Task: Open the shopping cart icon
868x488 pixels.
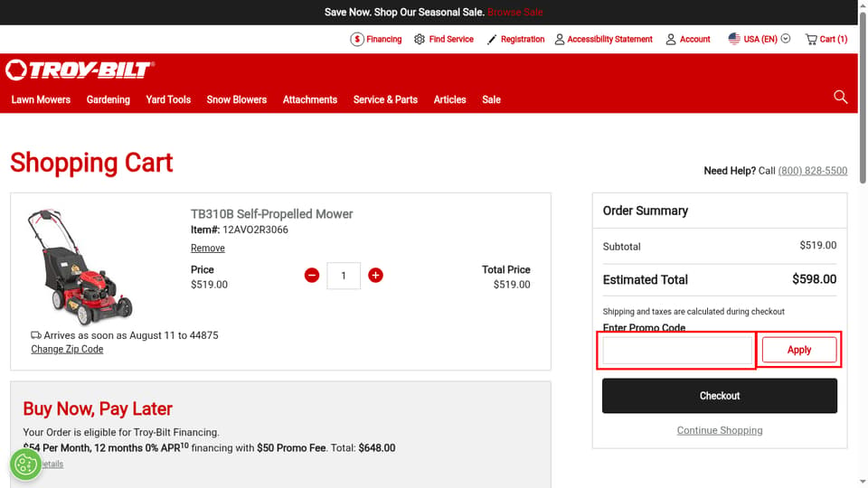Action: tap(811, 39)
